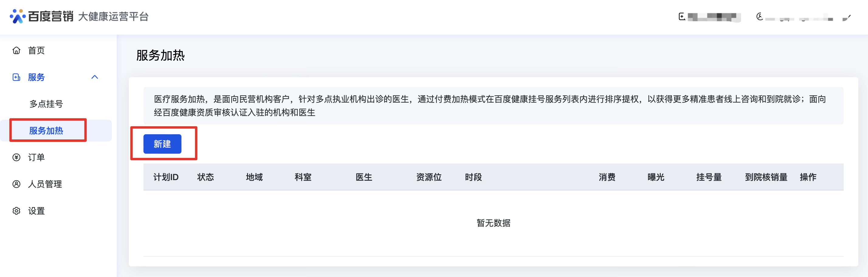The image size is (868, 277).
Task: Click the blue 新建 button
Action: pyautogui.click(x=162, y=144)
